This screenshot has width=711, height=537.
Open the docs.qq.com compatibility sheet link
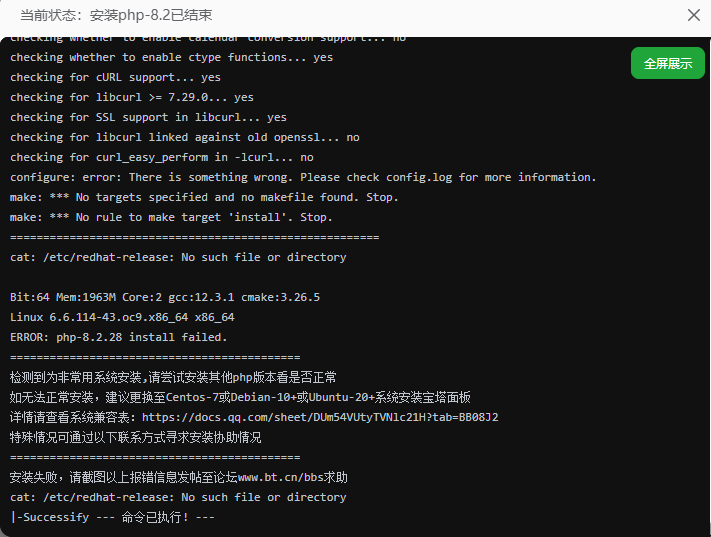pos(320,417)
